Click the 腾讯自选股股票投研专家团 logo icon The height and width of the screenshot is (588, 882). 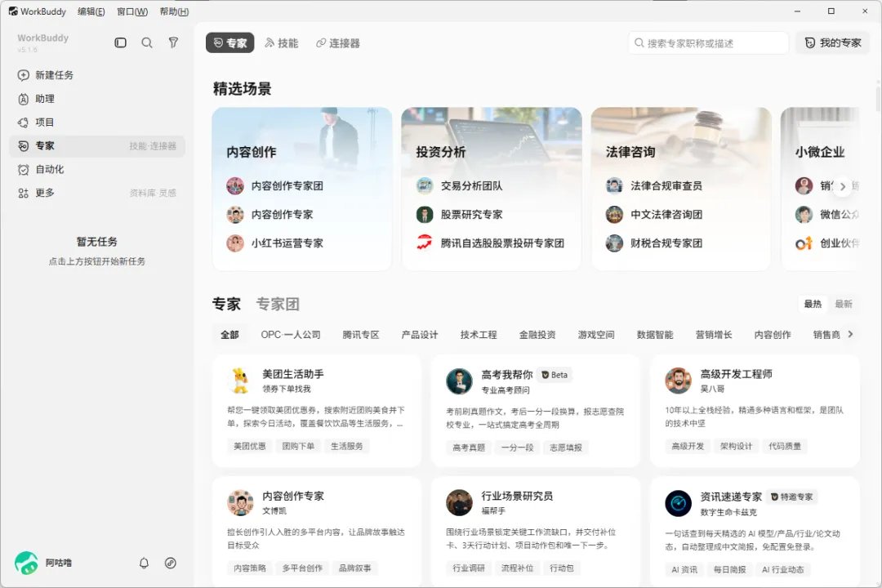[425, 243]
